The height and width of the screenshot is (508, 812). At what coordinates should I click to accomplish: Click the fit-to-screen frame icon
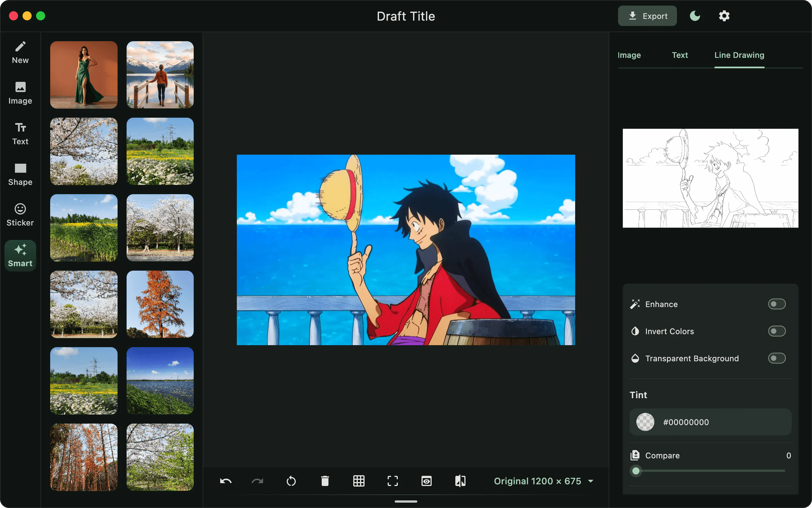coord(393,481)
